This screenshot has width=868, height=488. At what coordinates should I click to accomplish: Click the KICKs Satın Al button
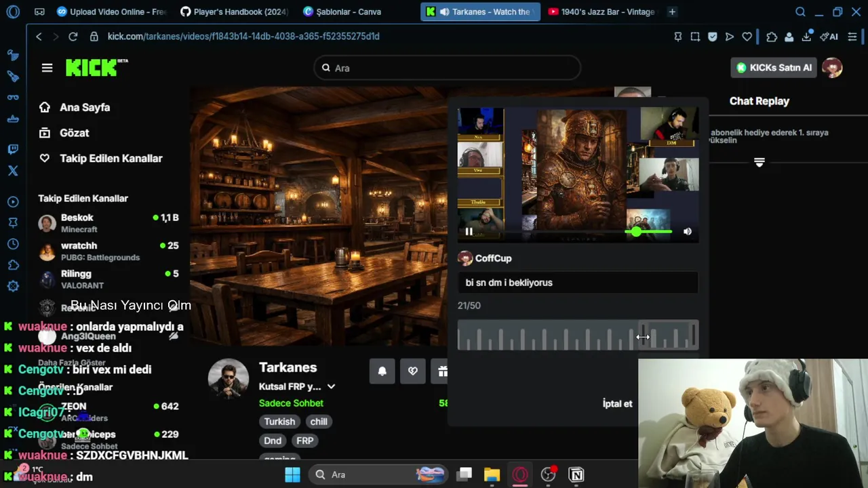click(774, 68)
